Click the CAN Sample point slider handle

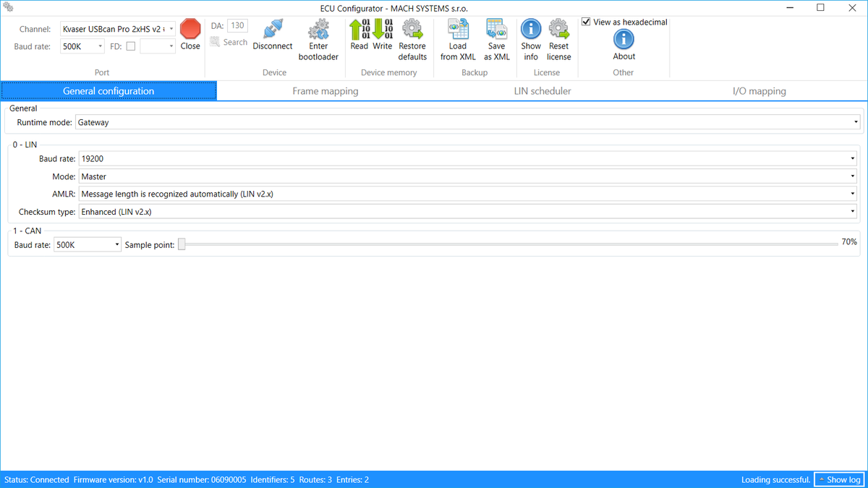point(182,245)
